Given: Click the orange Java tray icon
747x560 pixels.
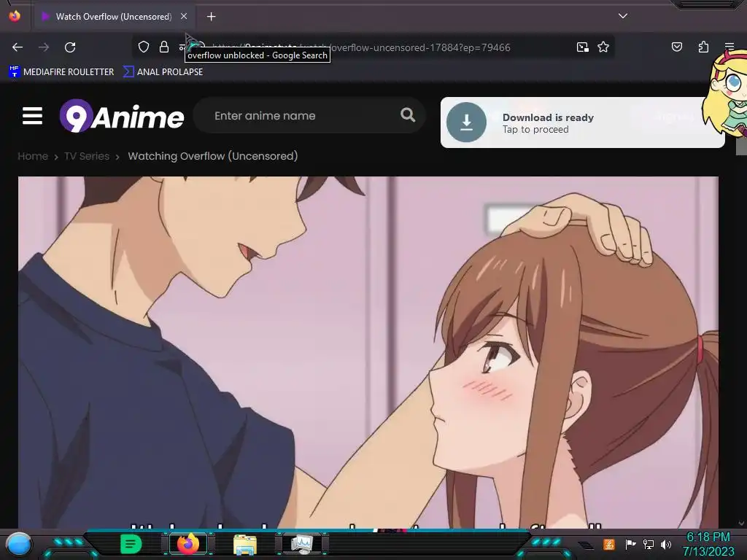Looking at the screenshot, I should pos(609,544).
